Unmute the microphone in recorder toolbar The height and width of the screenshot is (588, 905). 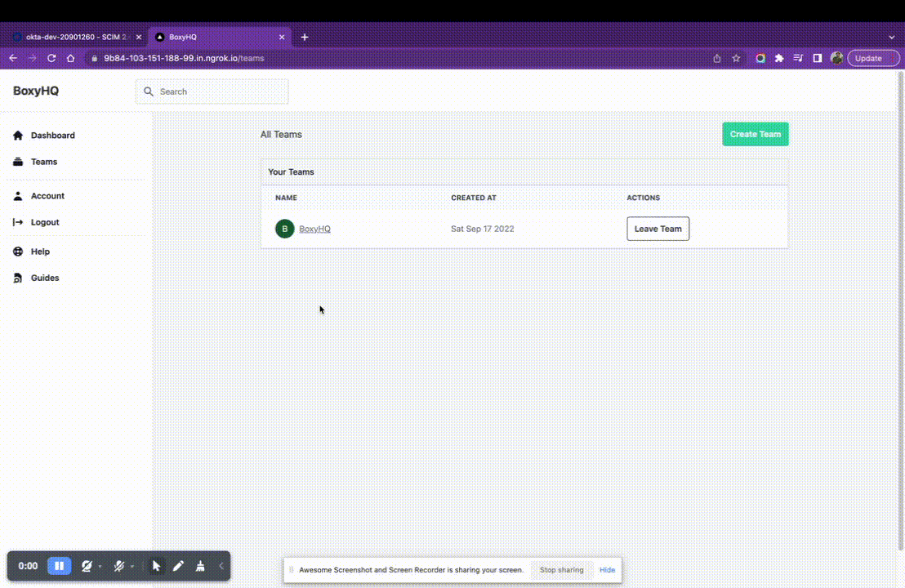point(118,566)
